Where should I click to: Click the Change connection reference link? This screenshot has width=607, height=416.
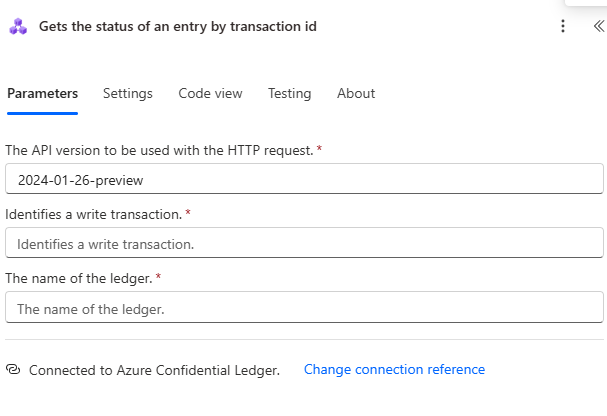tap(394, 369)
